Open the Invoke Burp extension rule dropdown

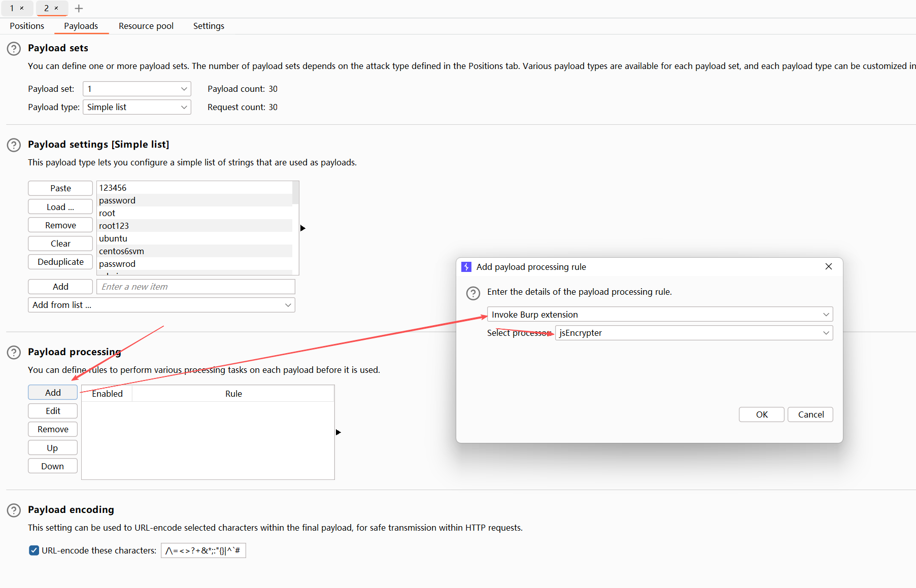click(x=660, y=315)
